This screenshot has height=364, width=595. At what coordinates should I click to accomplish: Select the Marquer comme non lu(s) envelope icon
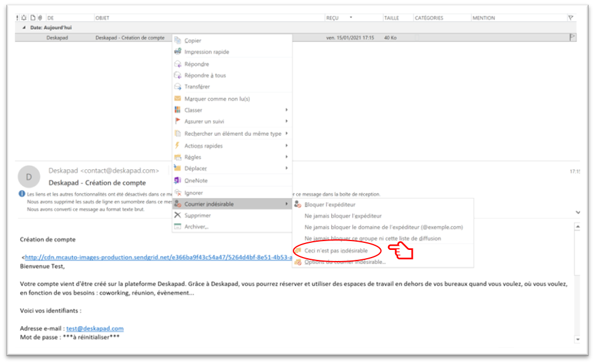tap(178, 99)
